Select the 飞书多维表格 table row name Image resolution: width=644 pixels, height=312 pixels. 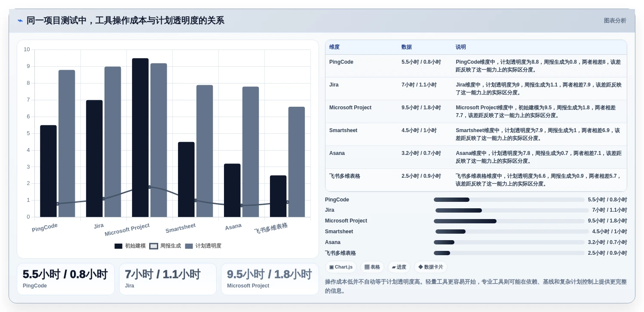[345, 176]
